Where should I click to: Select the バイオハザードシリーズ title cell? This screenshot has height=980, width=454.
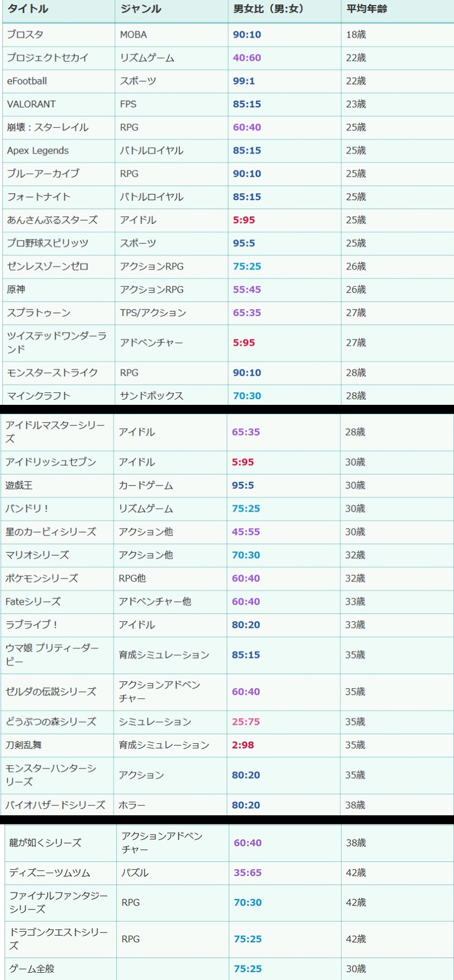pyautogui.click(x=57, y=805)
